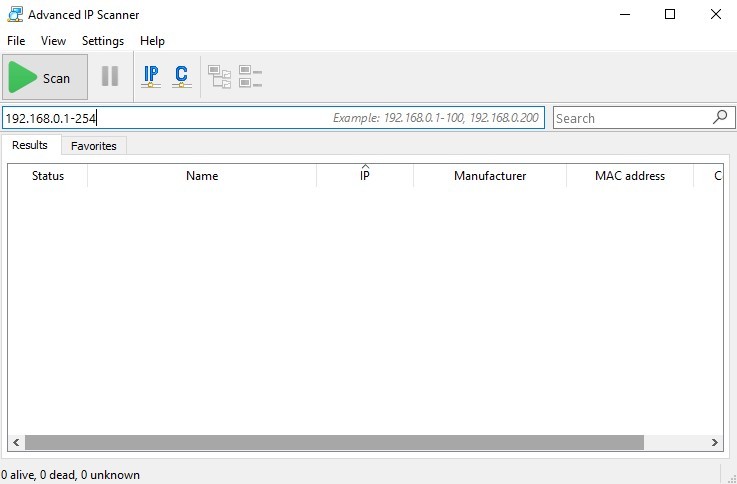Click the pause scan icon

[x=110, y=76]
